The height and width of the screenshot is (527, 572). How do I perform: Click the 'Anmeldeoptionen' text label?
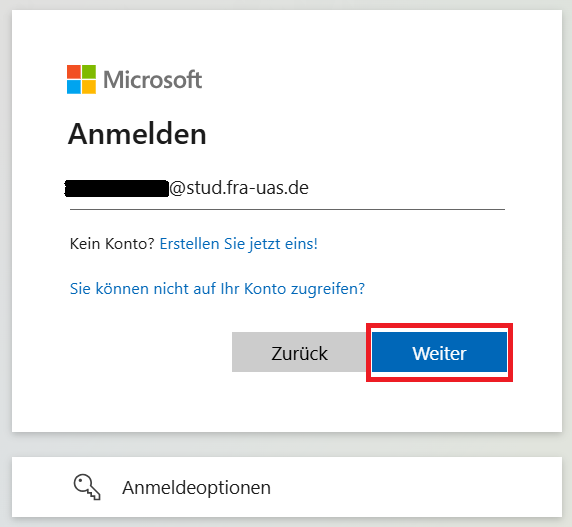(x=196, y=488)
